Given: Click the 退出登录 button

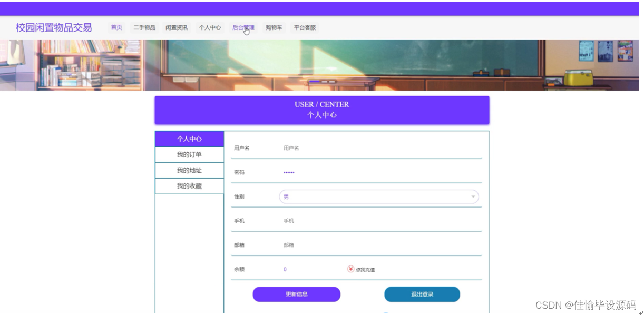Looking at the screenshot, I should 422,294.
